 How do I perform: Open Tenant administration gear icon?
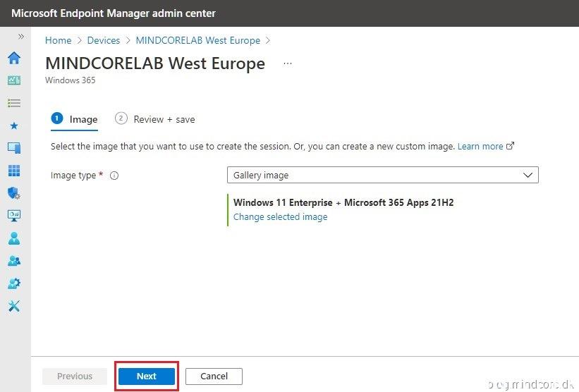[14, 283]
